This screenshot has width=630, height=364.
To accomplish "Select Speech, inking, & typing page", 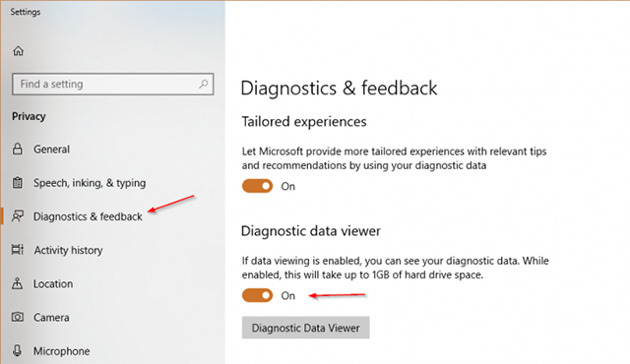I will [x=90, y=183].
